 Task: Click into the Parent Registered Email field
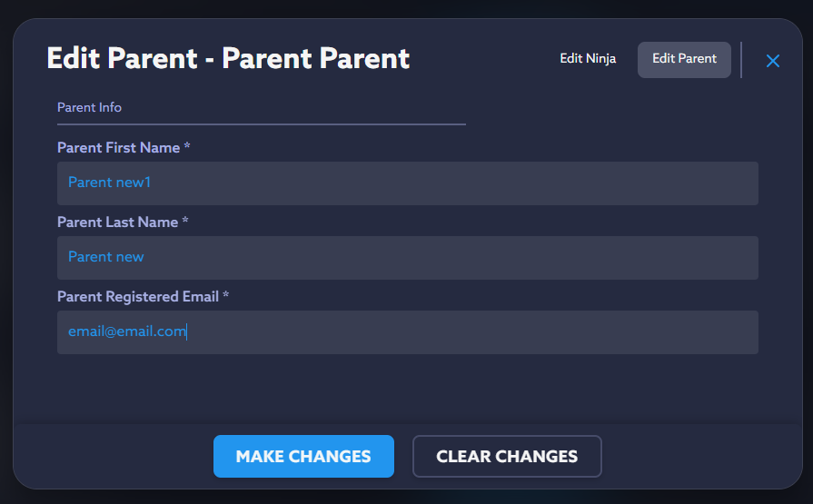pos(407,331)
